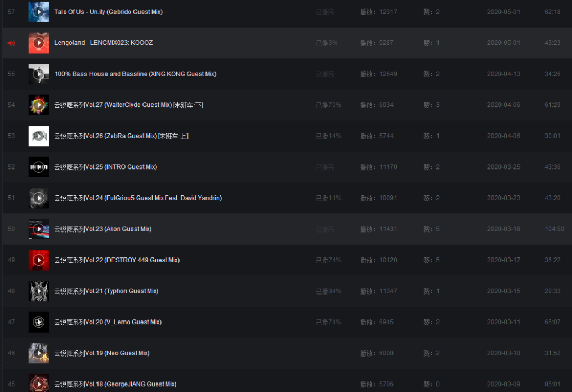Play Vol.19 Neo Guest Mix cover
572x392 pixels.
tap(39, 353)
